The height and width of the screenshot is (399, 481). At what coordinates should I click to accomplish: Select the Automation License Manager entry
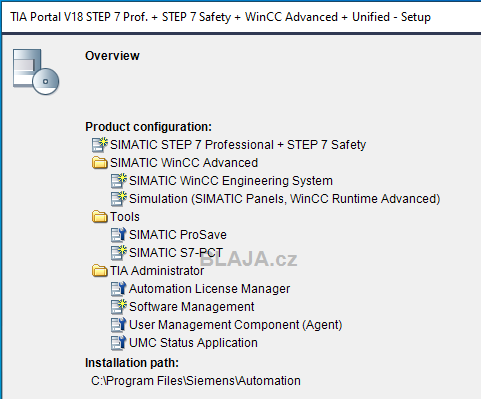[209, 289]
